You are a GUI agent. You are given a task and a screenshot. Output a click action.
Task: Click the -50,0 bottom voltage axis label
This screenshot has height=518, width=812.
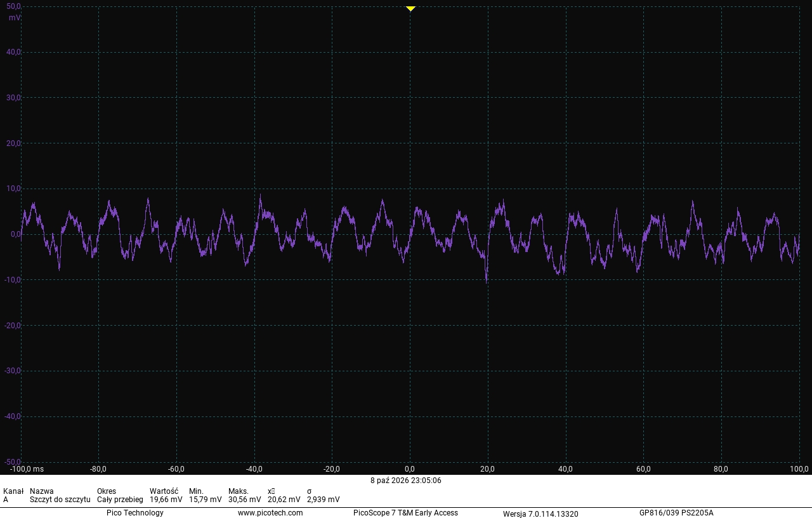[x=12, y=462]
